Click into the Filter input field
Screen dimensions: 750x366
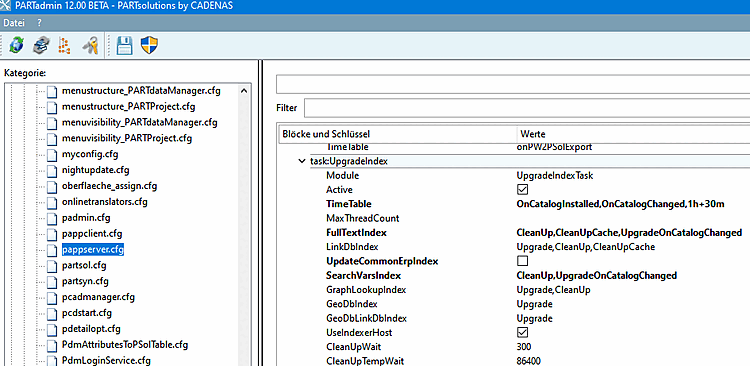[527, 108]
